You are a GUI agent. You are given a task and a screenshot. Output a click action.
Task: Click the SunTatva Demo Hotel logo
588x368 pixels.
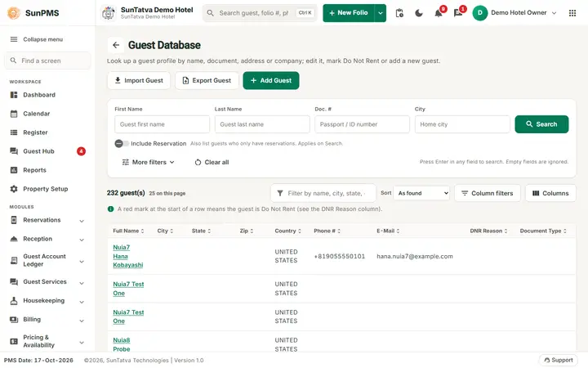pos(109,13)
